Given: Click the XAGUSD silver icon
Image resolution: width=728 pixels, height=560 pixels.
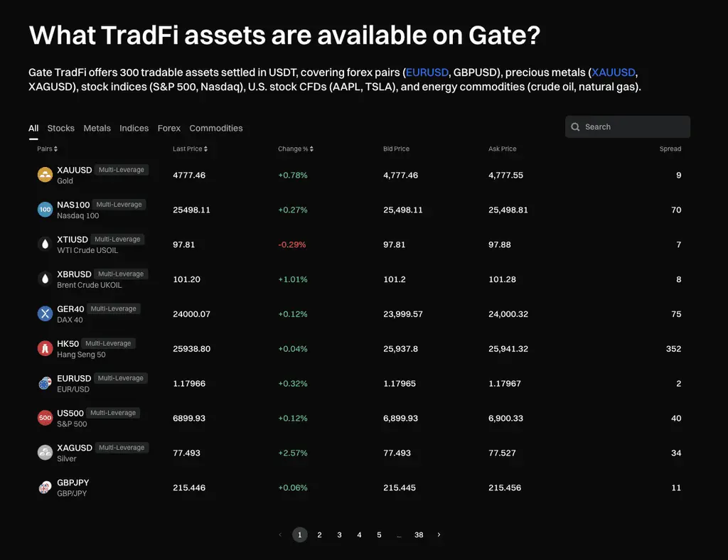Looking at the screenshot, I should pyautogui.click(x=45, y=453).
